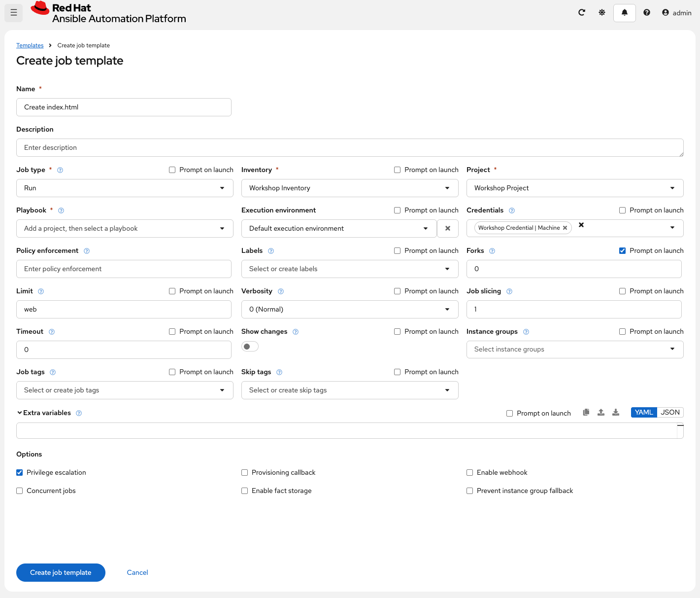Open the theme settings icon
The height and width of the screenshot is (598, 700).
(x=602, y=13)
